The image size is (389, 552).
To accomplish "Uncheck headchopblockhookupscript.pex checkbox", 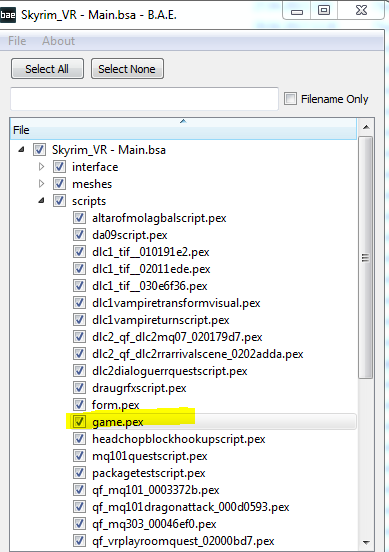I will point(79,439).
